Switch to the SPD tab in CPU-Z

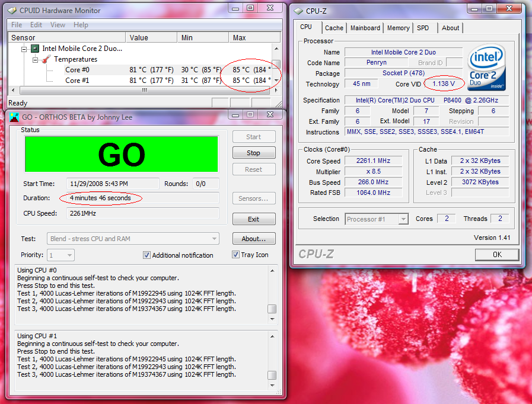[423, 28]
